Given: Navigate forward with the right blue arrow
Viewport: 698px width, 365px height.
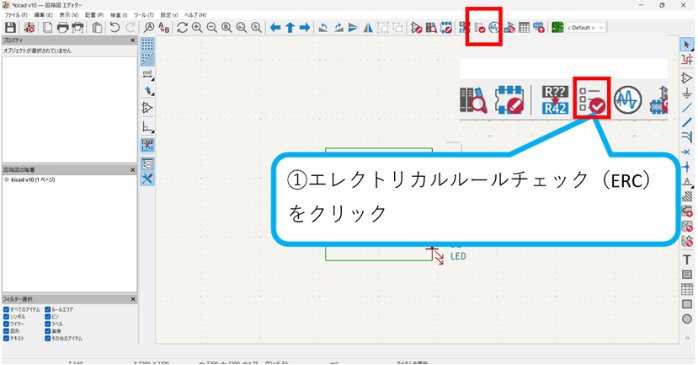Looking at the screenshot, I should (x=304, y=28).
